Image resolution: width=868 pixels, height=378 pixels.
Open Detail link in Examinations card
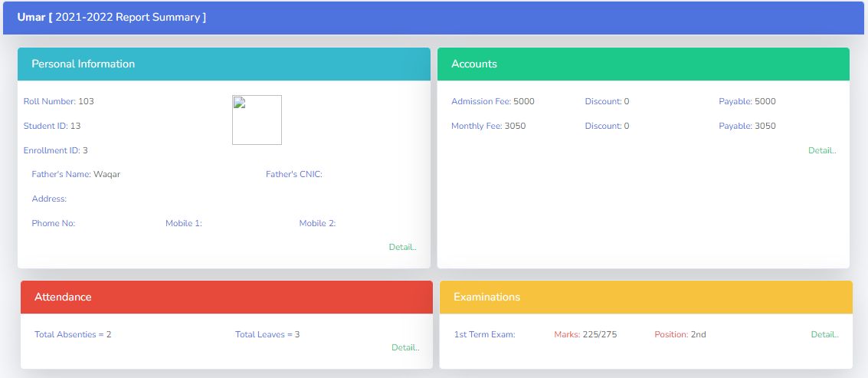pos(825,334)
